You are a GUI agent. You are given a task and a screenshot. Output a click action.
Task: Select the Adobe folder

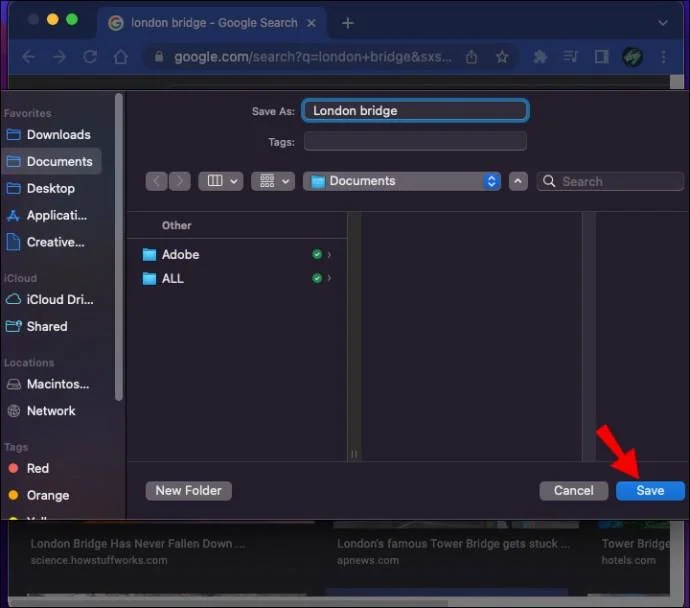[x=181, y=254]
